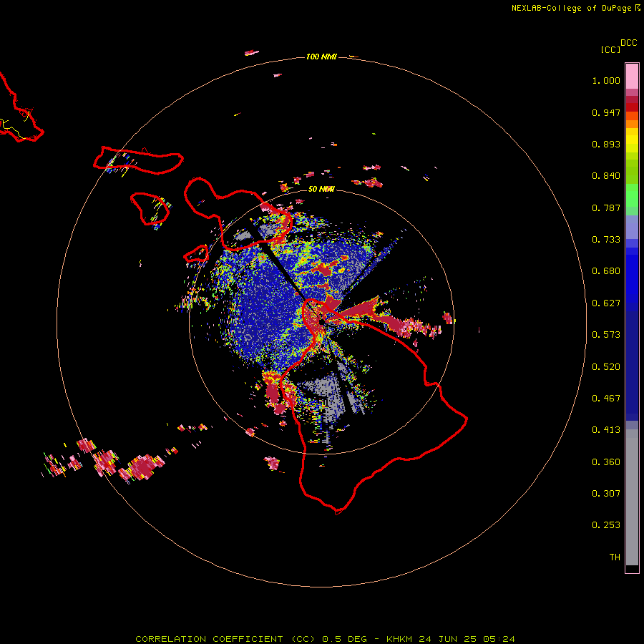Click the 100 NMI range ring label
Image resolution: width=644 pixels, height=644 pixels.
click(x=321, y=57)
